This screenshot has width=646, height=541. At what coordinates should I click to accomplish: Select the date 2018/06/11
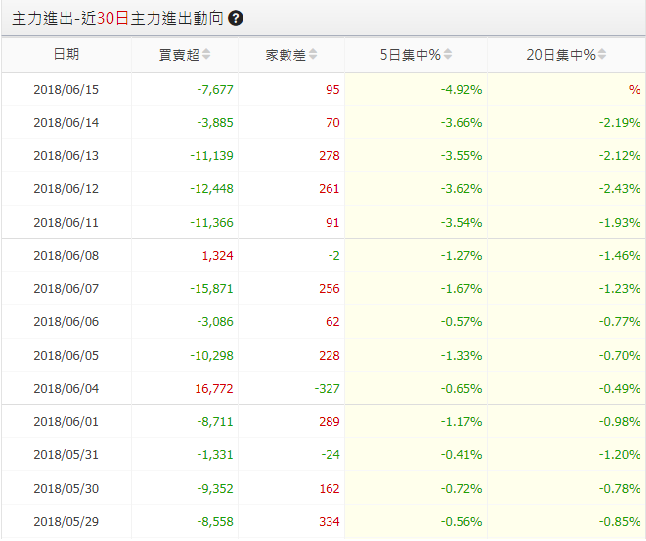66,222
